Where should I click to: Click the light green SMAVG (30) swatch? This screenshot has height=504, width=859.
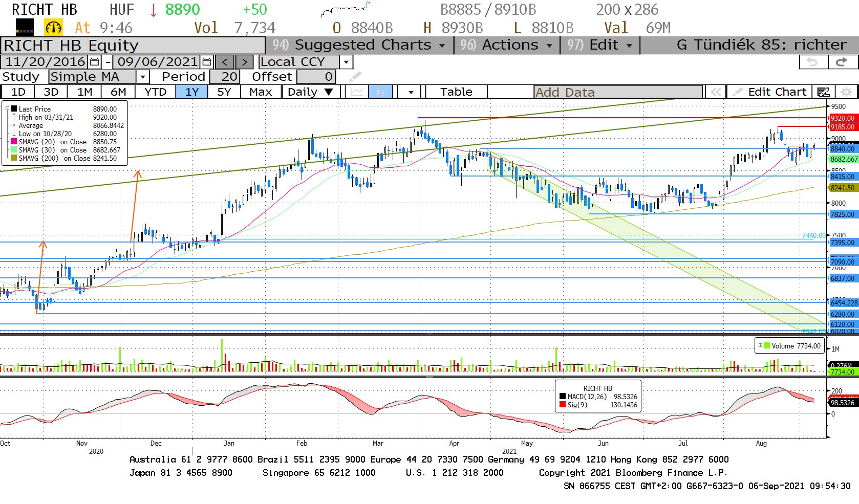[x=14, y=150]
